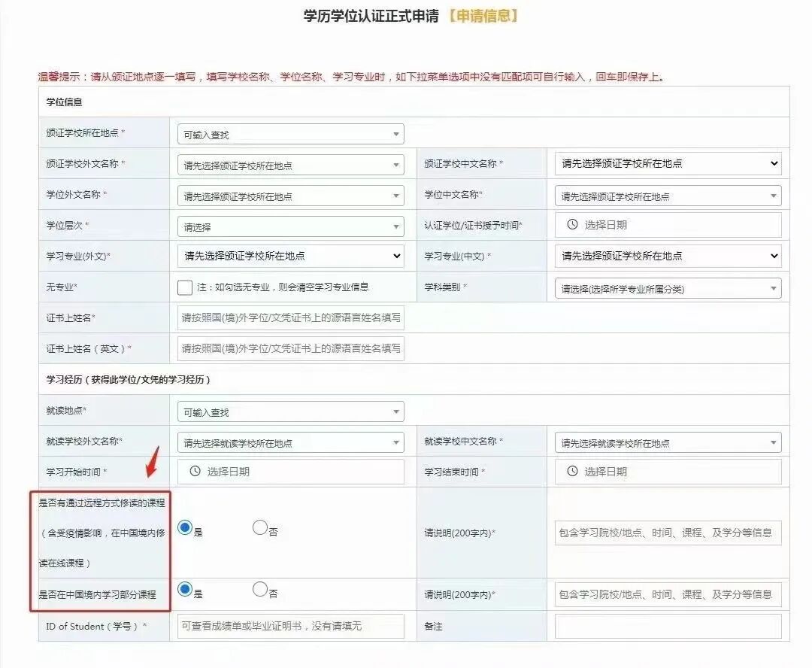This screenshot has width=812, height=668.
Task: Open the dropdown arrow on 颁证学校外文名称
Action: pyautogui.click(x=396, y=164)
